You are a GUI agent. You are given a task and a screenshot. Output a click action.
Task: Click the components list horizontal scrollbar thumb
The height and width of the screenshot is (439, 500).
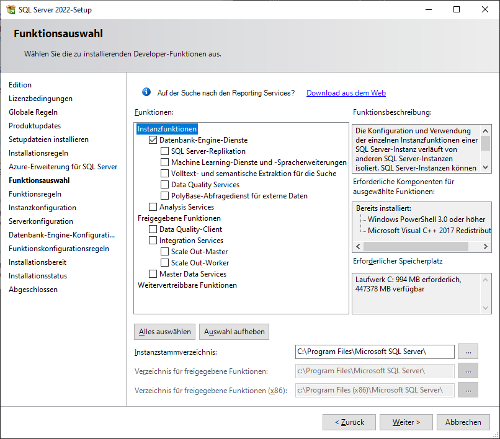pos(416,247)
